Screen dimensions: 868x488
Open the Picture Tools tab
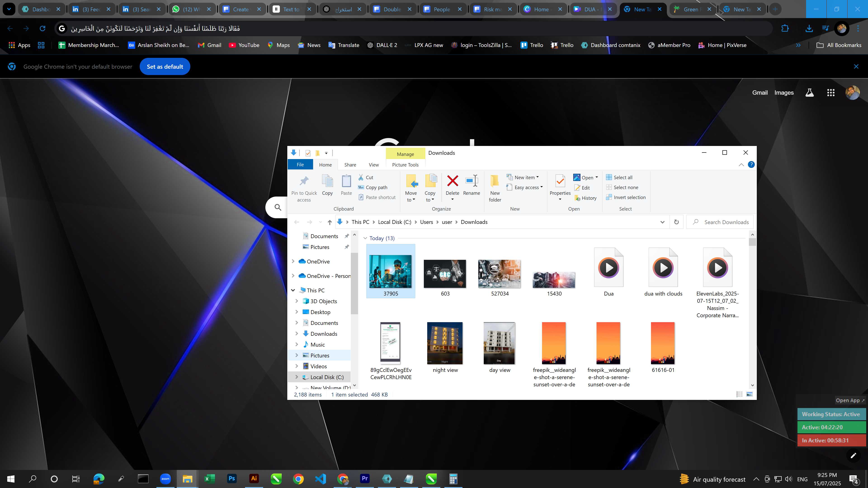tap(405, 165)
